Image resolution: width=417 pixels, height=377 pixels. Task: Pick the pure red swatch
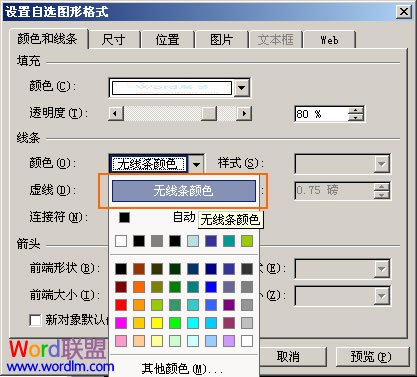121,305
